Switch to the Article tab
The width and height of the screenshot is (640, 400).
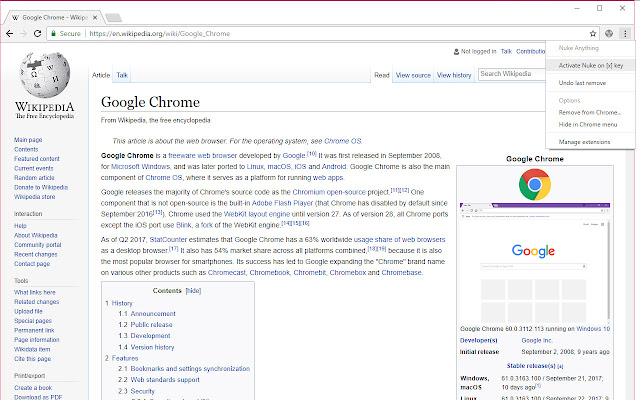coord(101,75)
